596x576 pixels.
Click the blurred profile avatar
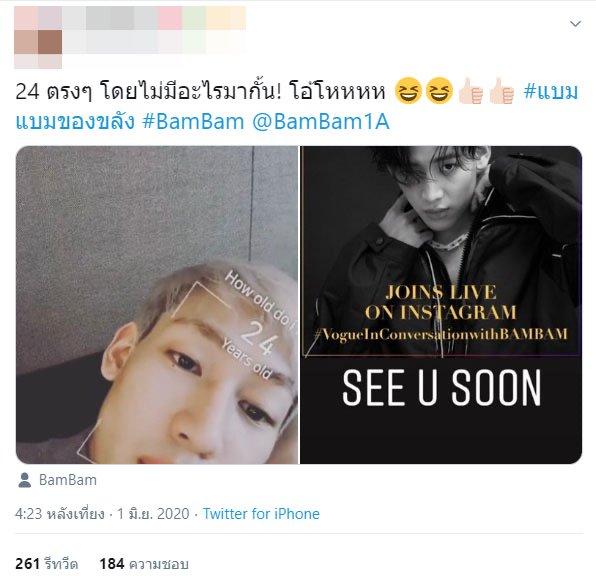point(38,37)
